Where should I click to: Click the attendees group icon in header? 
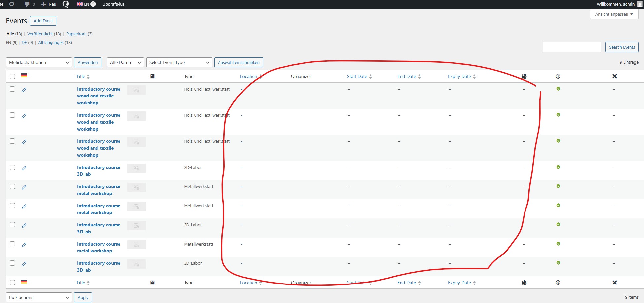pos(524,77)
